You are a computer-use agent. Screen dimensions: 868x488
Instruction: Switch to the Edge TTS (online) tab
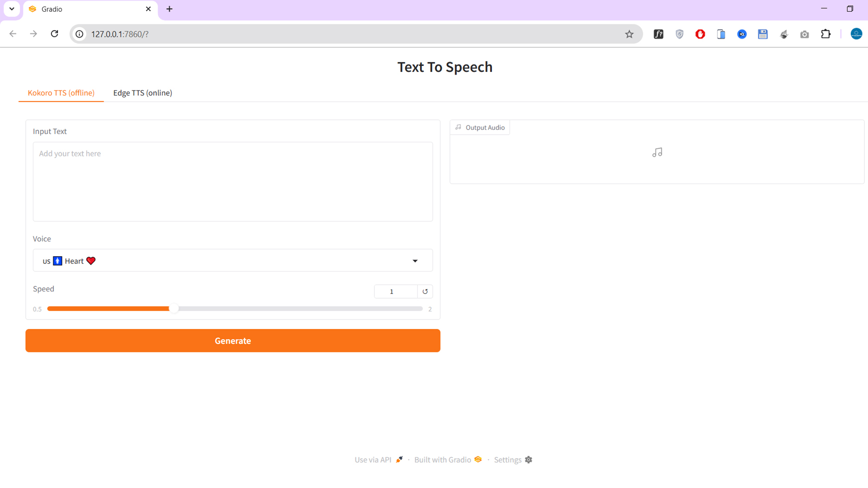(x=142, y=93)
